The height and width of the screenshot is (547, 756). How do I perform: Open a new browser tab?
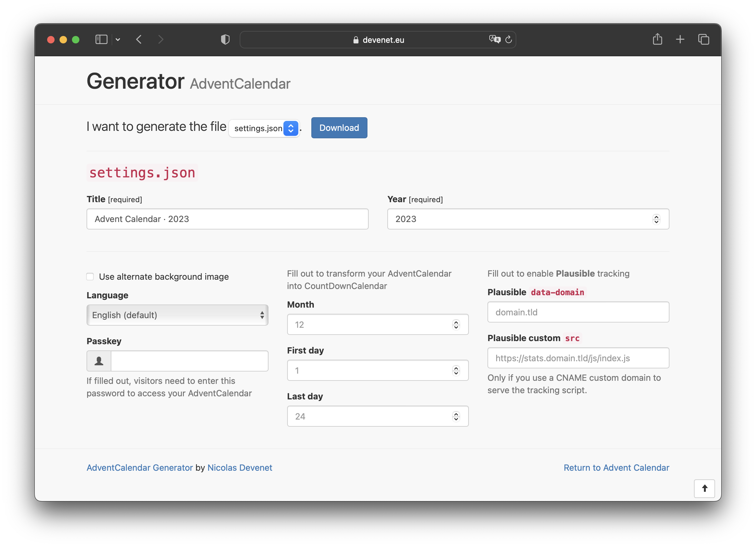[x=680, y=39]
